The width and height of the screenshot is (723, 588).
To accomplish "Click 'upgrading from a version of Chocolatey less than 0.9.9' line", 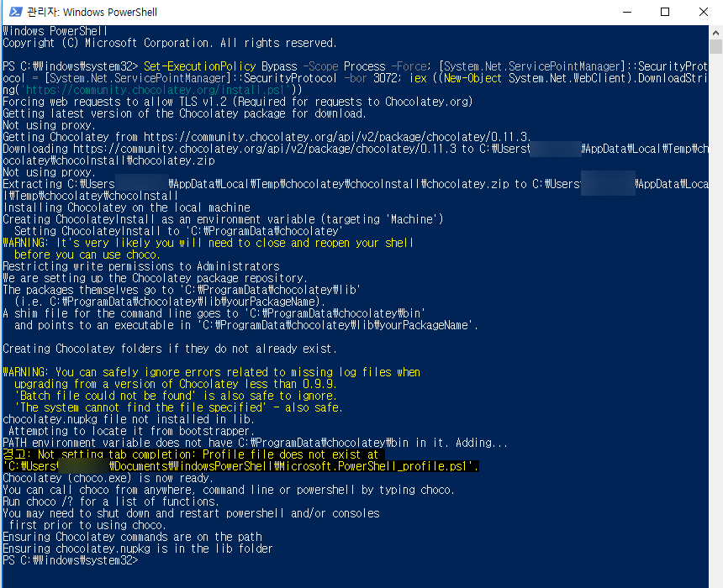I will click(176, 384).
